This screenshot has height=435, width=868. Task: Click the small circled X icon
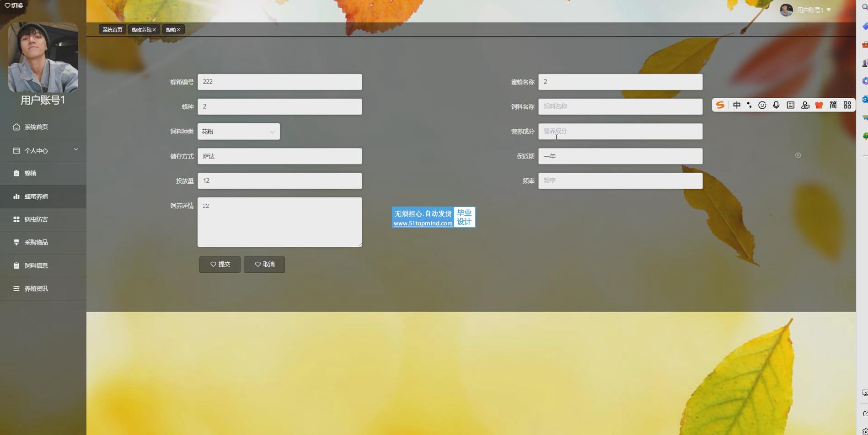798,155
